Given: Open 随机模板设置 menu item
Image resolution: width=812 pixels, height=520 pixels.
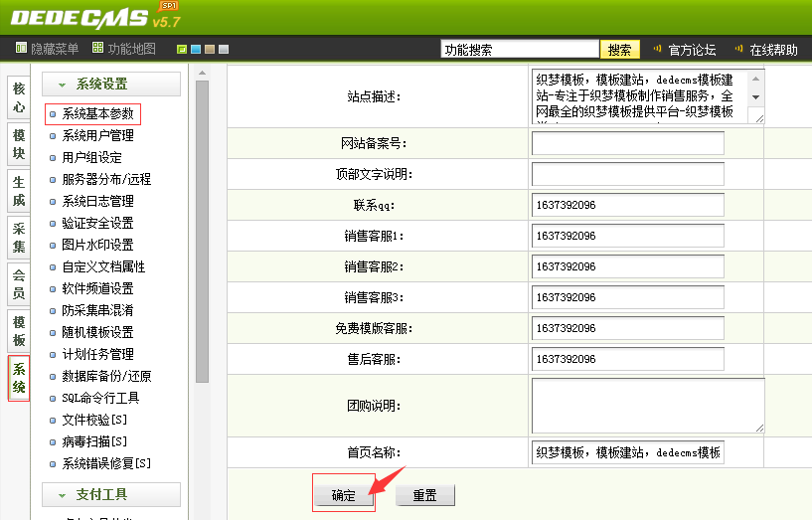Looking at the screenshot, I should [x=97, y=332].
